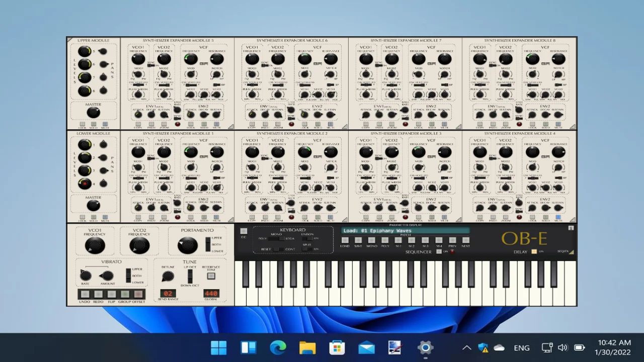Click the global VCO2 Frequency knob
Viewport: 644px width, 362px height.
point(139,245)
